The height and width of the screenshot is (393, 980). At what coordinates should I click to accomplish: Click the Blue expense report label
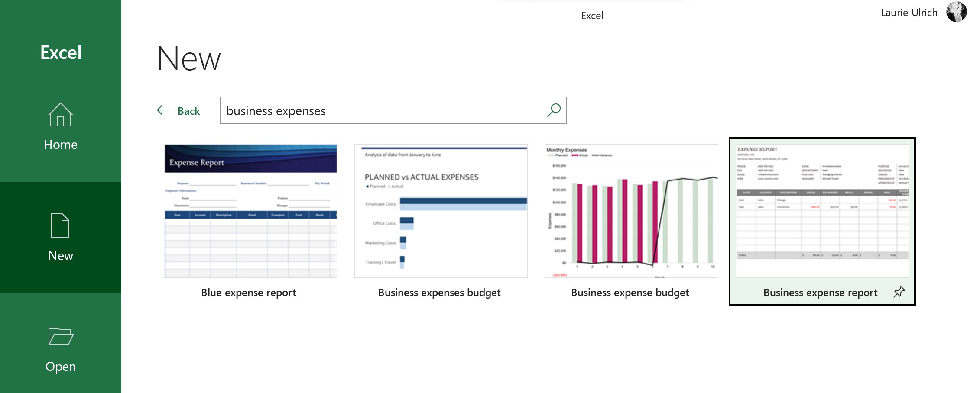pos(249,293)
